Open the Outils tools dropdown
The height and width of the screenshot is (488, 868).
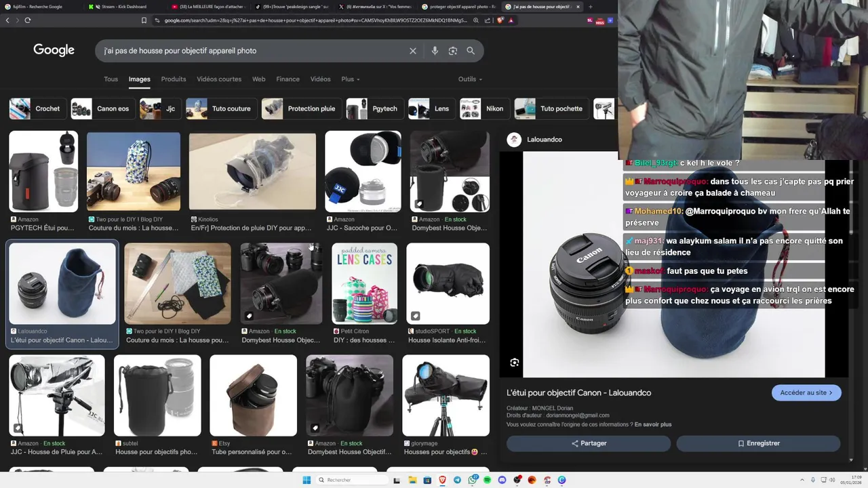pyautogui.click(x=470, y=79)
